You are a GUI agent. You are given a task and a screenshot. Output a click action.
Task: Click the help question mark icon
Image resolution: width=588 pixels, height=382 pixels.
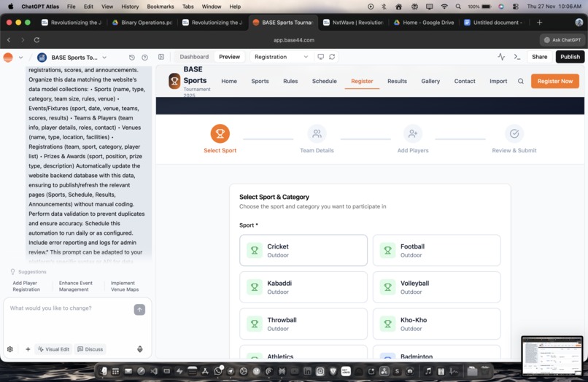click(x=144, y=58)
